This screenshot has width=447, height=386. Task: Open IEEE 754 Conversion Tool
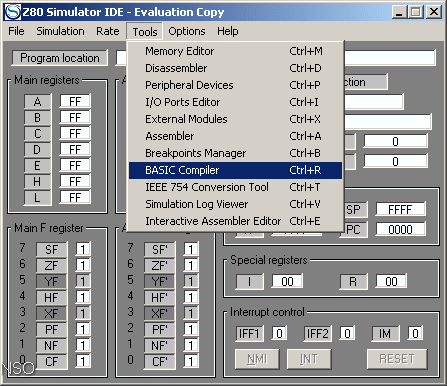(235, 187)
